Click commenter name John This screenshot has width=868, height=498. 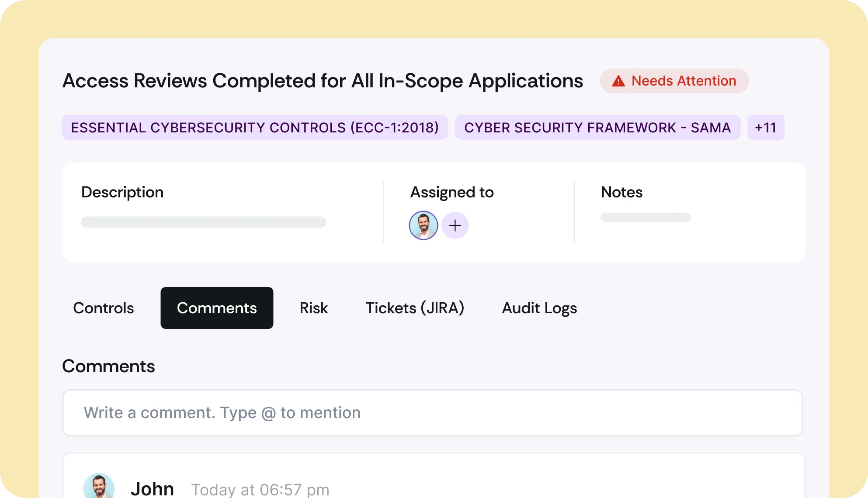click(x=152, y=489)
